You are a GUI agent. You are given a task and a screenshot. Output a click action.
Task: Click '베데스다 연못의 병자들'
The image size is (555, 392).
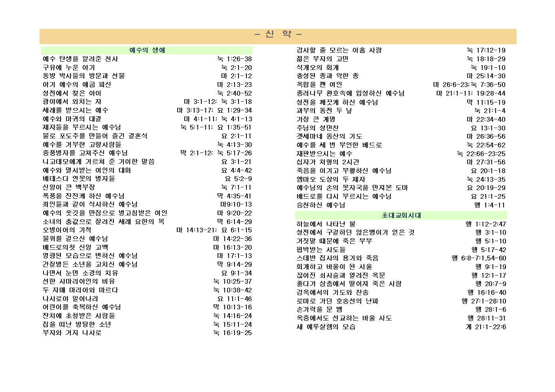click(x=79, y=179)
